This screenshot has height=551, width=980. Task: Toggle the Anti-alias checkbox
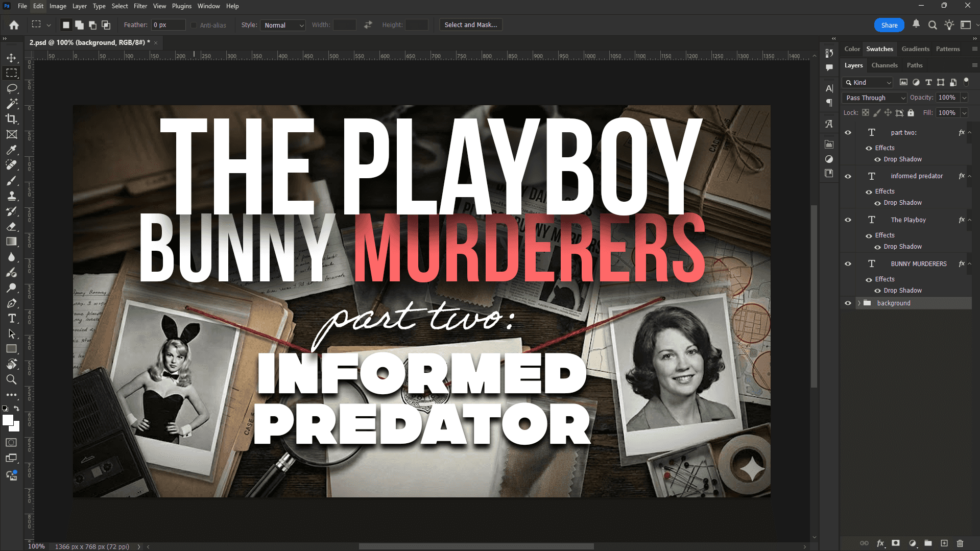(x=194, y=26)
